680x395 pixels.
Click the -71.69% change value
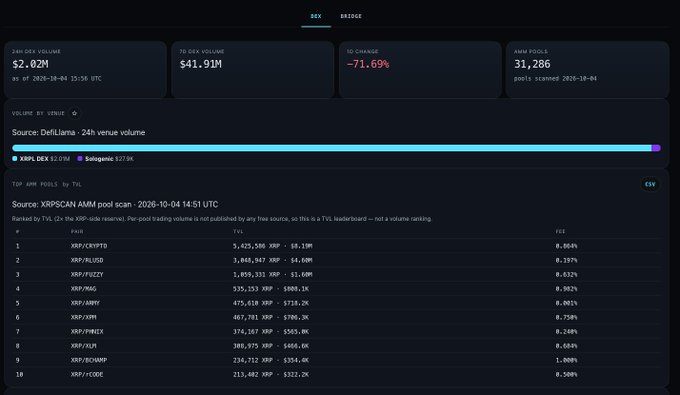point(368,64)
